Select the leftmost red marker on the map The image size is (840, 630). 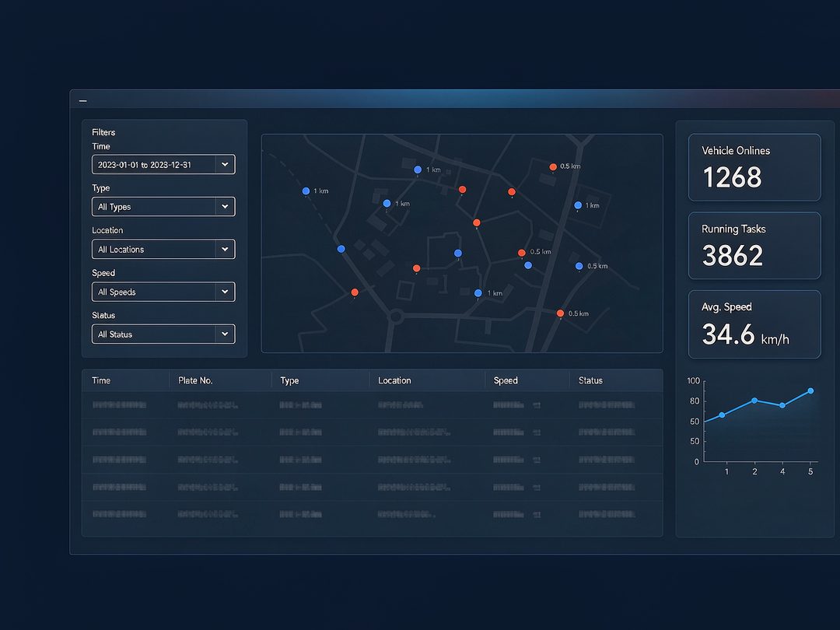click(355, 292)
